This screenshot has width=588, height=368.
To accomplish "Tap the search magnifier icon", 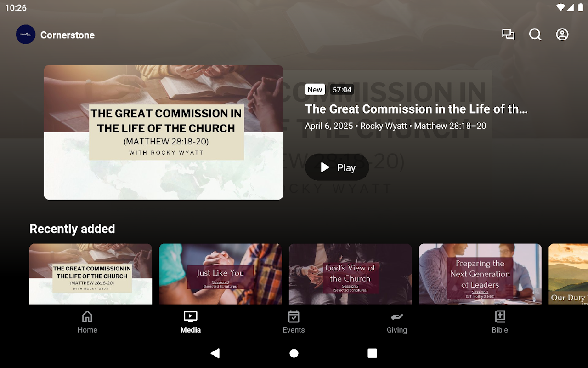I will click(535, 34).
